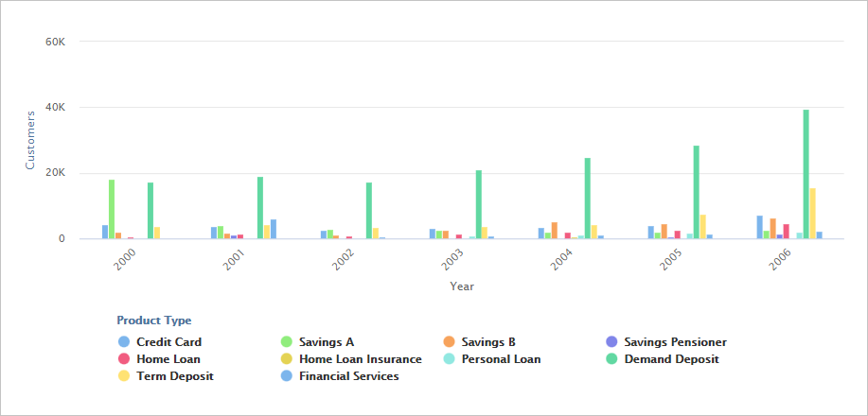Click the Demand Deposit bar for 2005
The width and height of the screenshot is (868, 416).
coord(697,192)
